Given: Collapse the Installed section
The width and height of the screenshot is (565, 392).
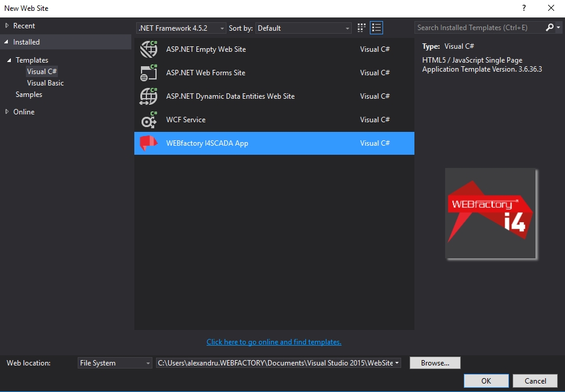Looking at the screenshot, I should pyautogui.click(x=7, y=42).
